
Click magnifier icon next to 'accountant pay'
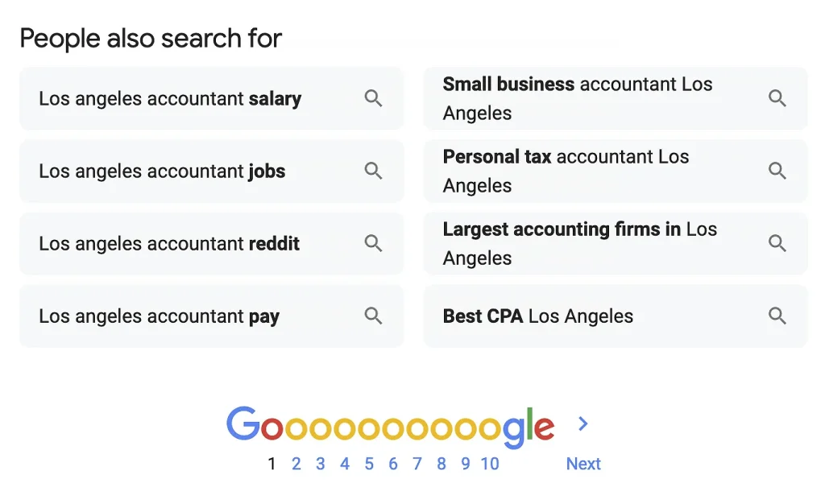(373, 316)
